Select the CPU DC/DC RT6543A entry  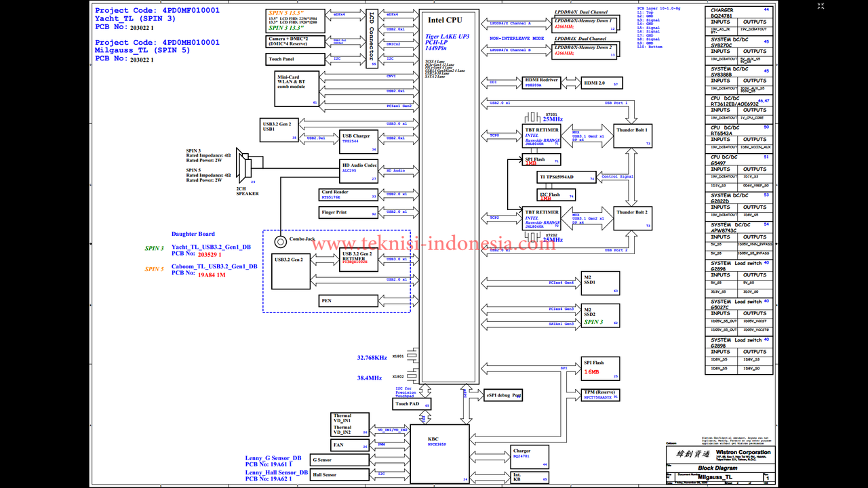coord(740,130)
